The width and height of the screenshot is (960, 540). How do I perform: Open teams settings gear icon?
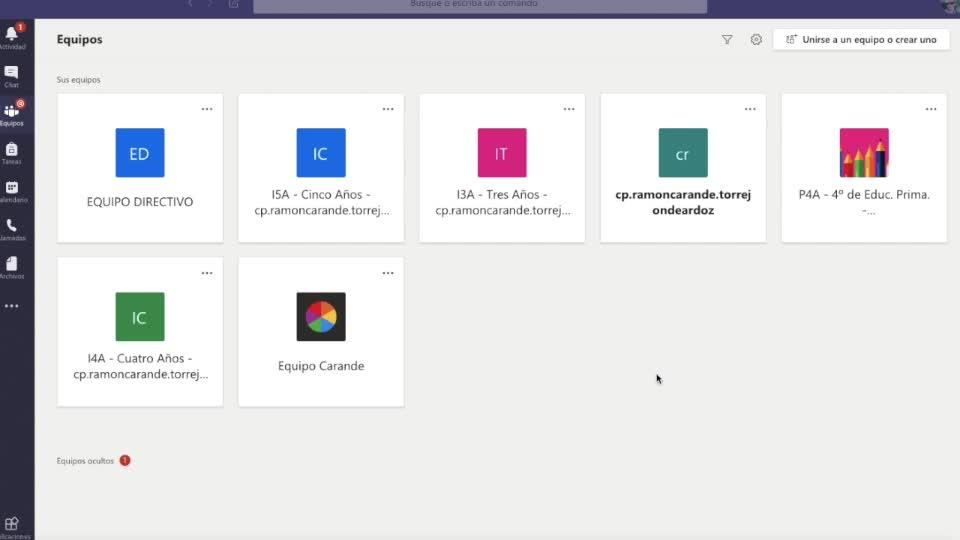pyautogui.click(x=756, y=40)
